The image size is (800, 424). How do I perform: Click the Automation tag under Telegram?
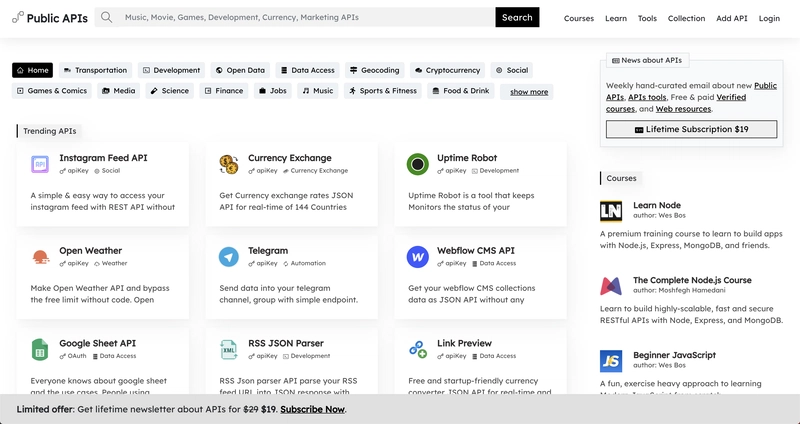tap(304, 263)
